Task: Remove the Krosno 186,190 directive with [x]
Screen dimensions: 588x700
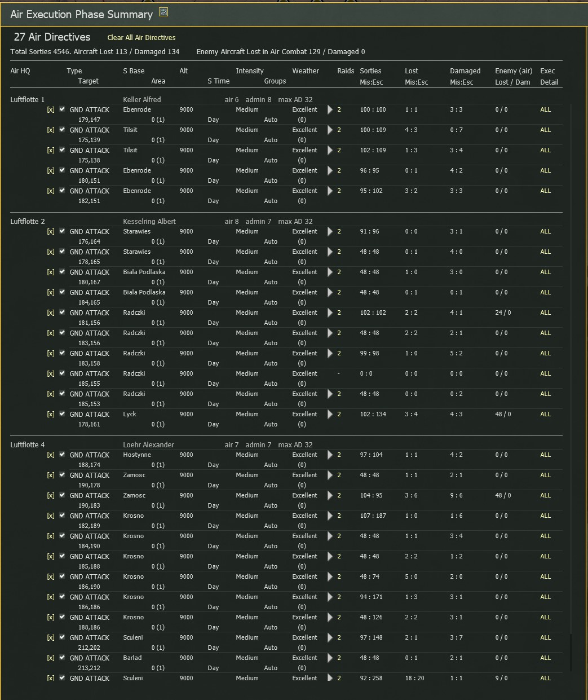Action: tap(51, 576)
